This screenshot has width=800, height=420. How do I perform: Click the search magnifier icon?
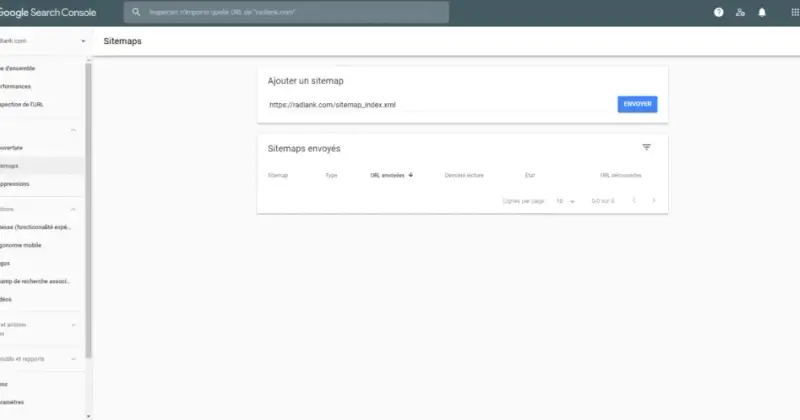[136, 12]
